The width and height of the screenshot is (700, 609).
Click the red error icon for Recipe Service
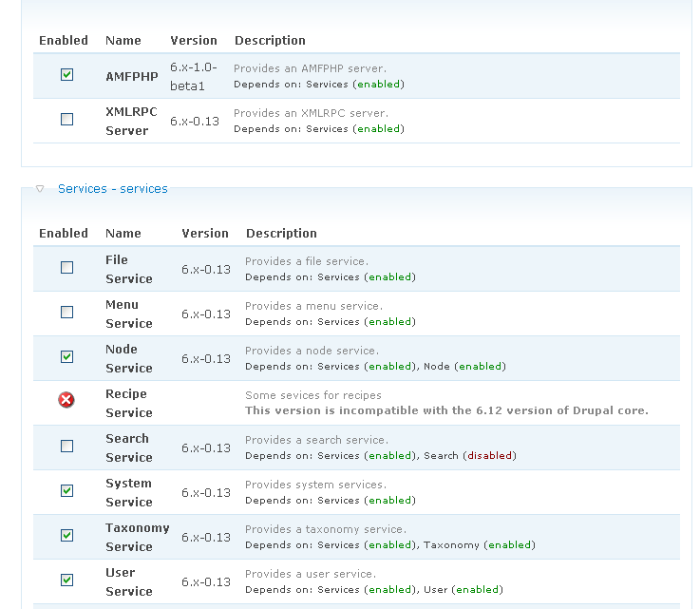[x=66, y=400]
